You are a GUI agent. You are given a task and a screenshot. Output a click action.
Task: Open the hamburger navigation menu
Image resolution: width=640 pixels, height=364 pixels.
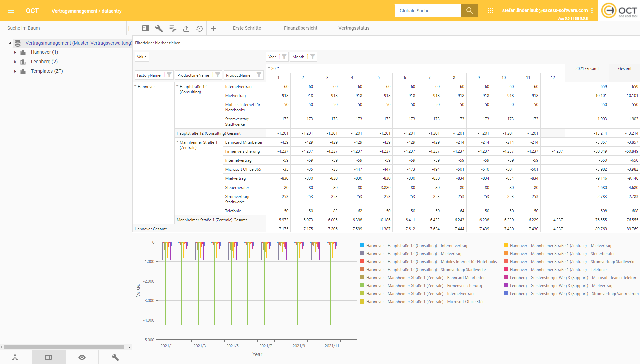[11, 11]
